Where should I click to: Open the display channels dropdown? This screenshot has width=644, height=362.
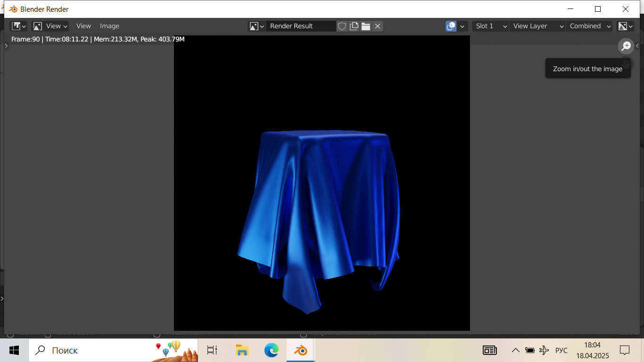point(626,26)
